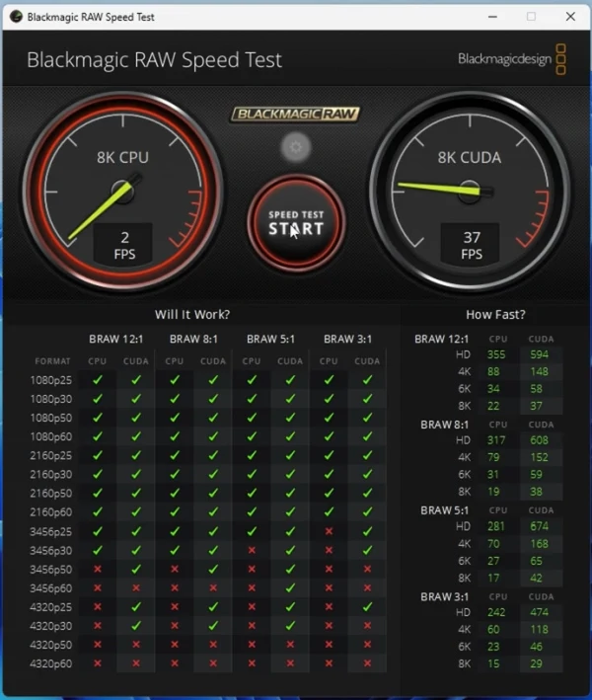Click the red X for 3456p50 BRAW 12:1 CPU
The image size is (592, 700).
[98, 570]
